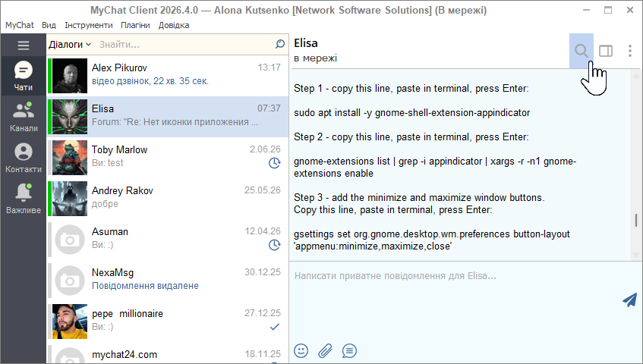Click Asuman's placeholder avatar
643x364 pixels.
pos(70,240)
